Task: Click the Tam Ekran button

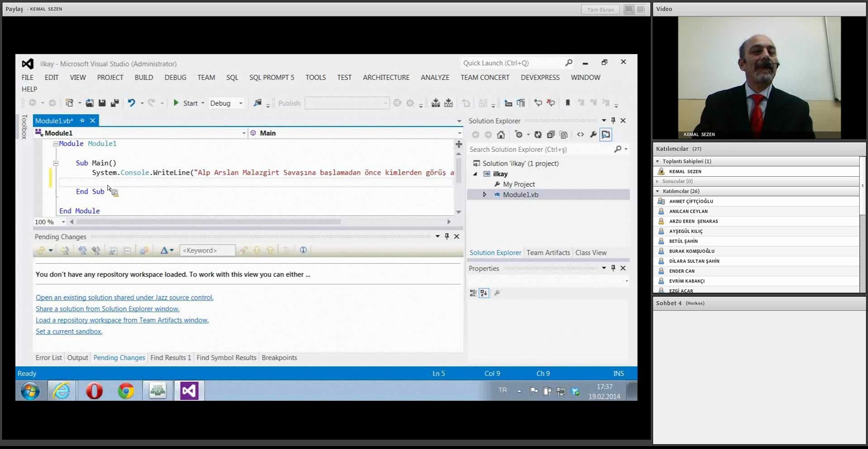Action: (600, 9)
